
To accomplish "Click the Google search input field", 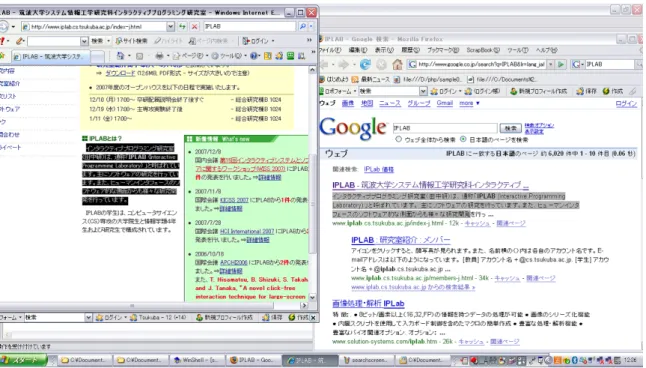I will click(445, 128).
